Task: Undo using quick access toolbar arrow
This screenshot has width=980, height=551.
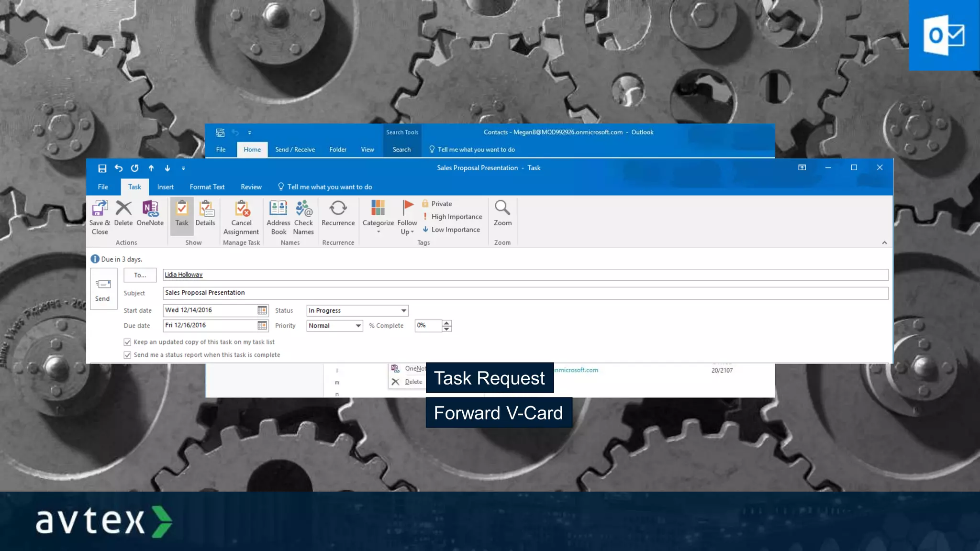Action: tap(119, 168)
